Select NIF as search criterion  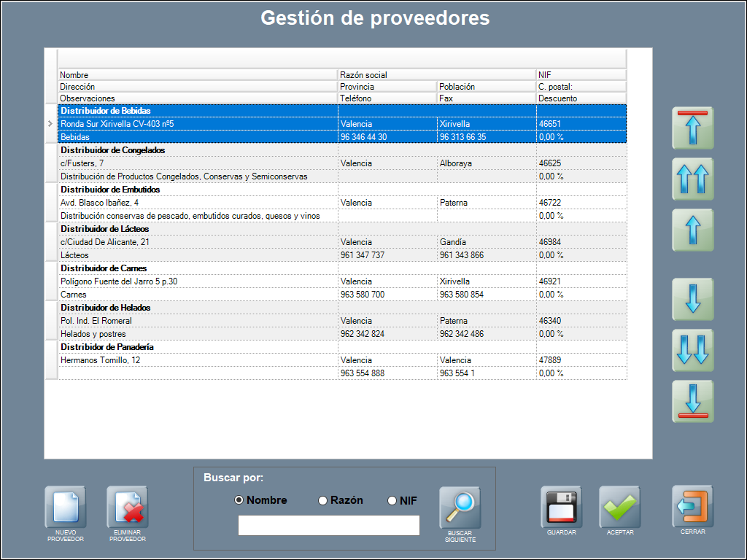[x=392, y=500]
